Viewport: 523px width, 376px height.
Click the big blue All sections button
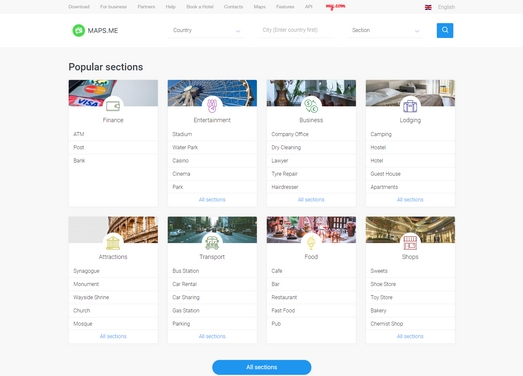262,367
